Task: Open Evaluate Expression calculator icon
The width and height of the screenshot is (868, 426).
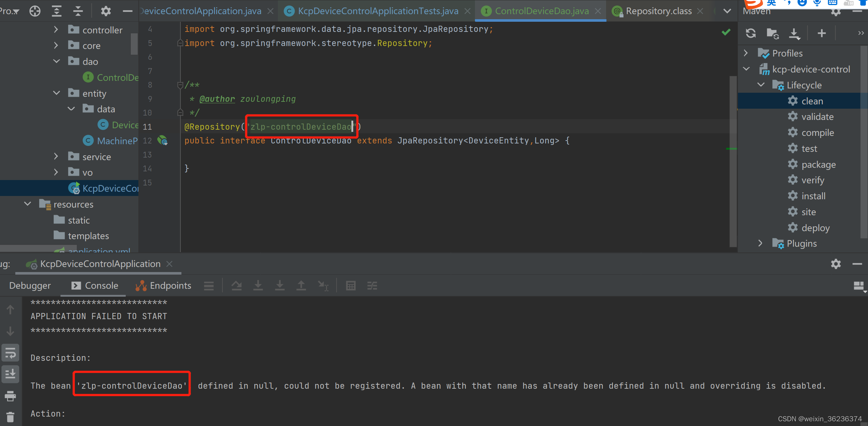Action: [351, 285]
